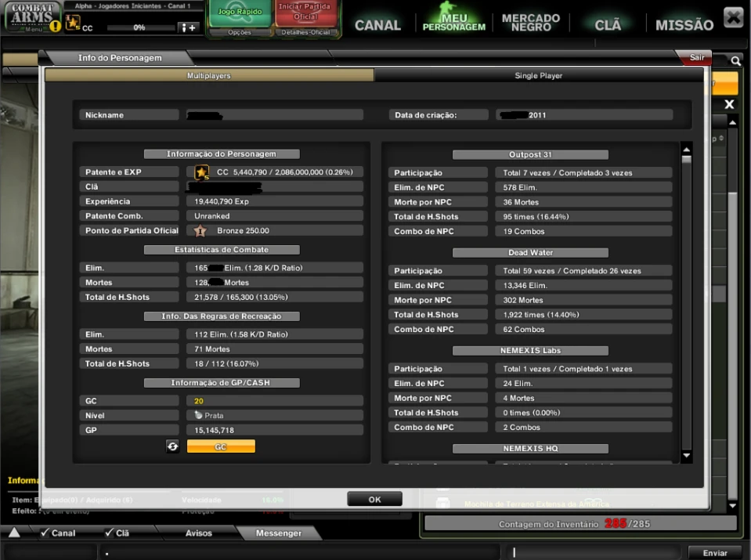Toggle the Clã chat checkbox
Image resolution: width=751 pixels, height=560 pixels.
point(110,533)
